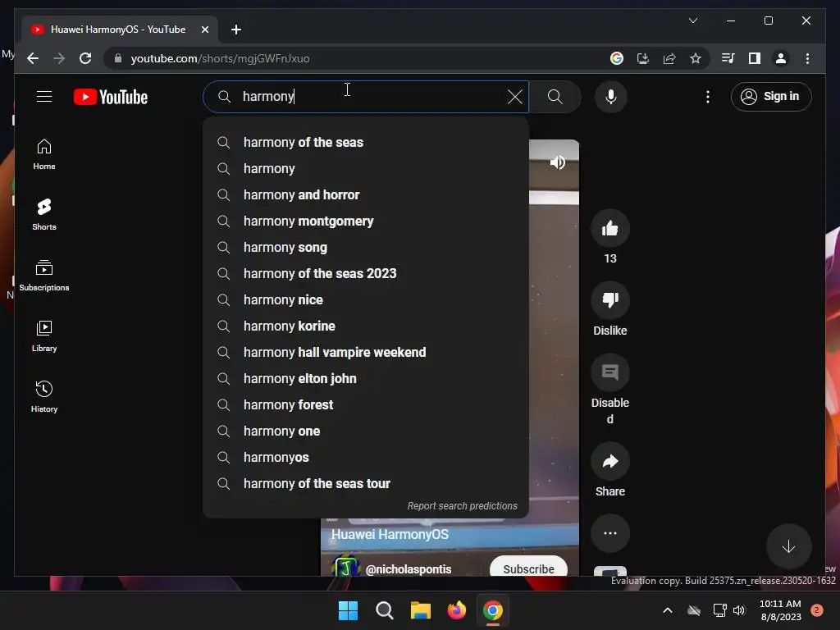Screen dimensions: 840x630
Task: Click the Google icon in address bar
Action: tap(617, 58)
